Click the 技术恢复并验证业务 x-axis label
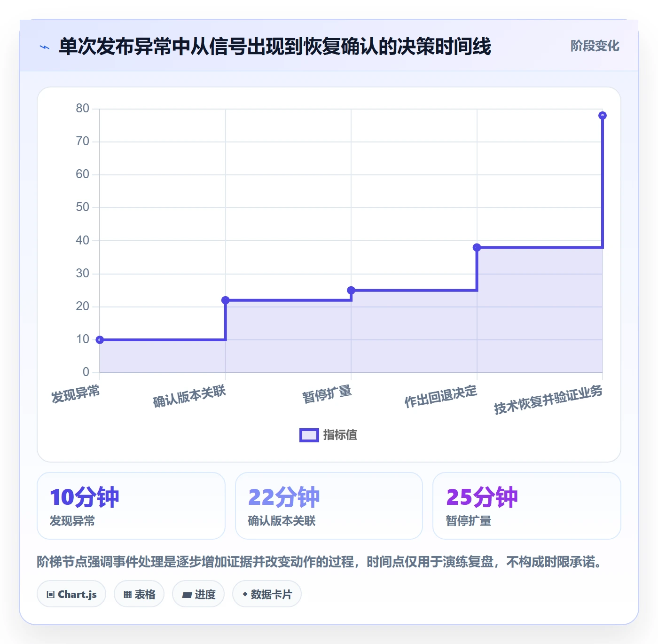Screen dimensions: 658x644 [x=548, y=400]
